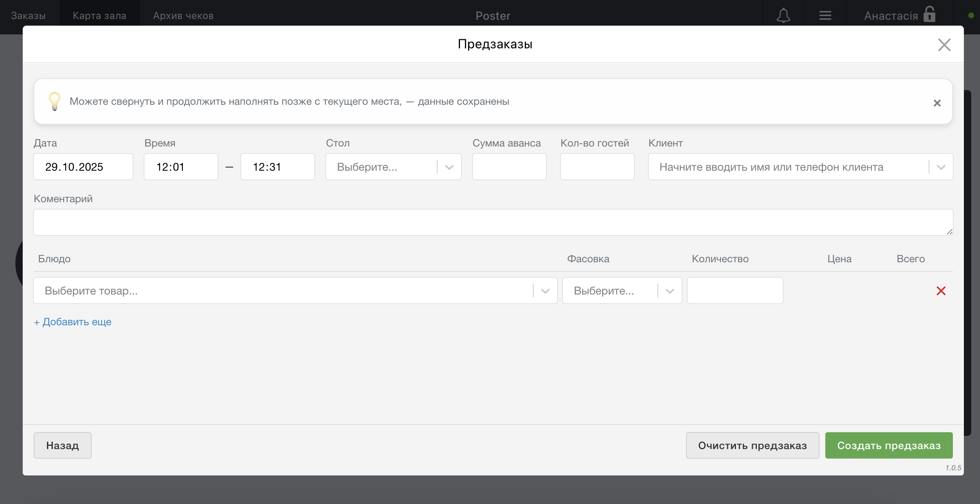Click the Назад button
This screenshot has width=980, height=504.
[62, 445]
